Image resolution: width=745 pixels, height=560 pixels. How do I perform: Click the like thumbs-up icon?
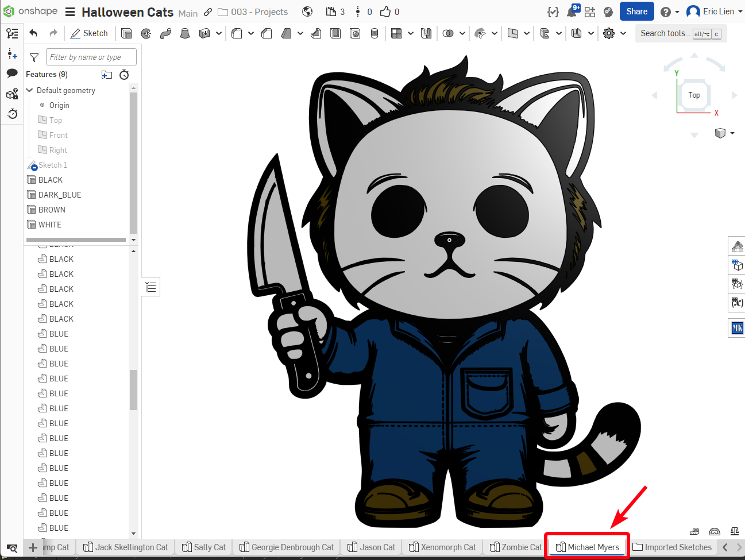pos(385,11)
